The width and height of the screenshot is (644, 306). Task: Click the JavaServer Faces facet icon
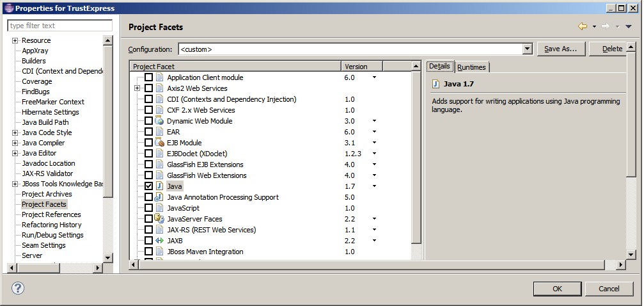[159, 219]
